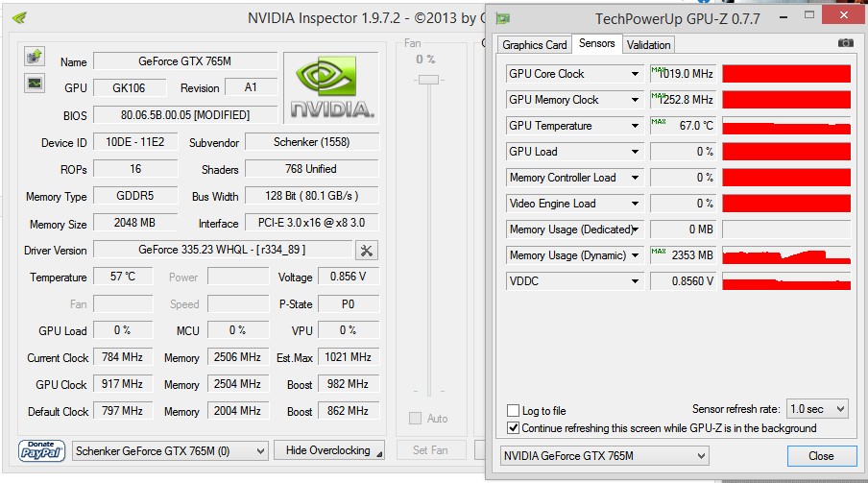Click the Memory Type value GDDR5
868x483 pixels.
tap(135, 196)
